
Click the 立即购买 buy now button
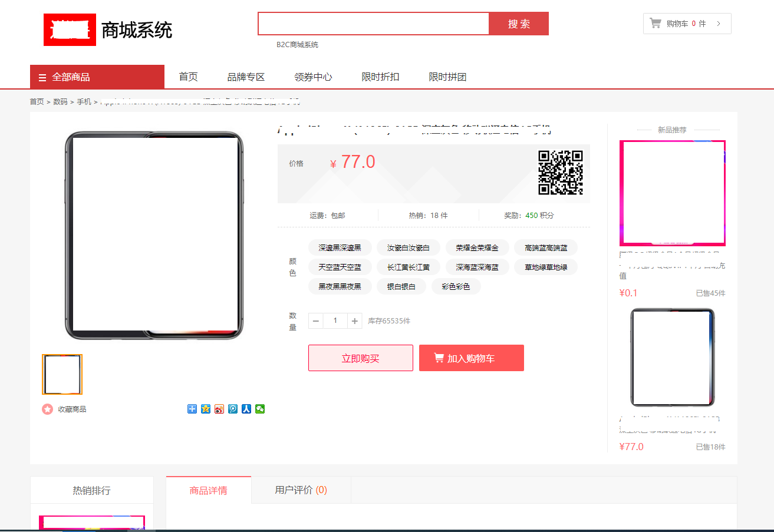tap(361, 358)
